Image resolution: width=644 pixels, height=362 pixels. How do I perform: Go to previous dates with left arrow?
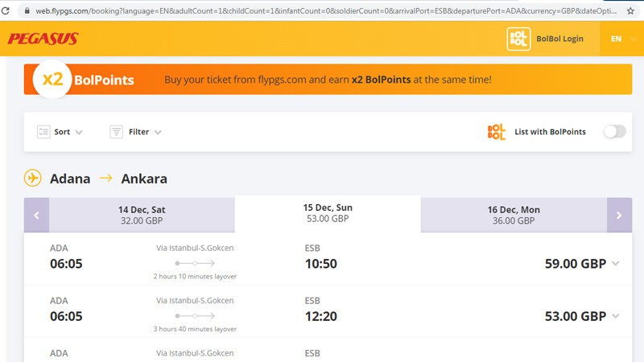pyautogui.click(x=36, y=215)
